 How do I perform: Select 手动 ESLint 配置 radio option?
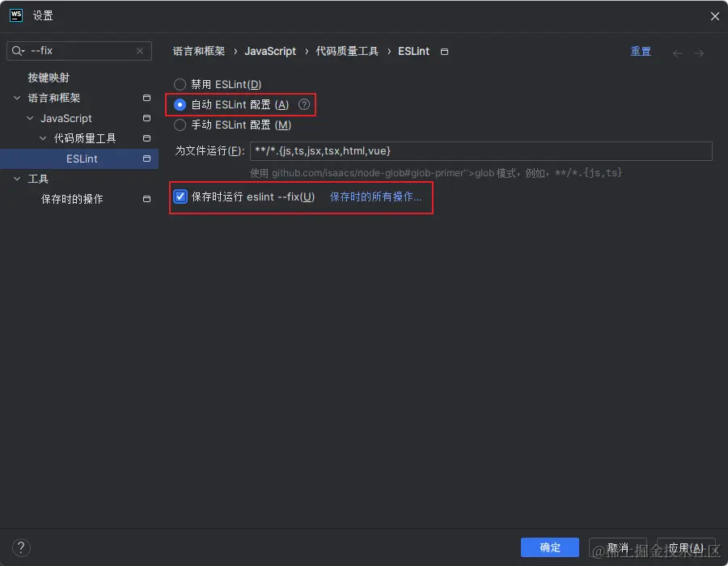coord(180,125)
